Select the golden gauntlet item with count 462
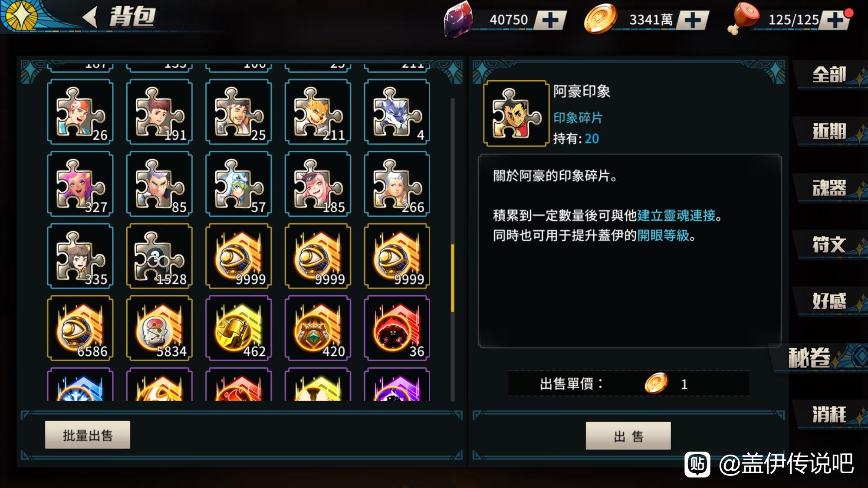The height and width of the screenshot is (488, 868). (239, 328)
